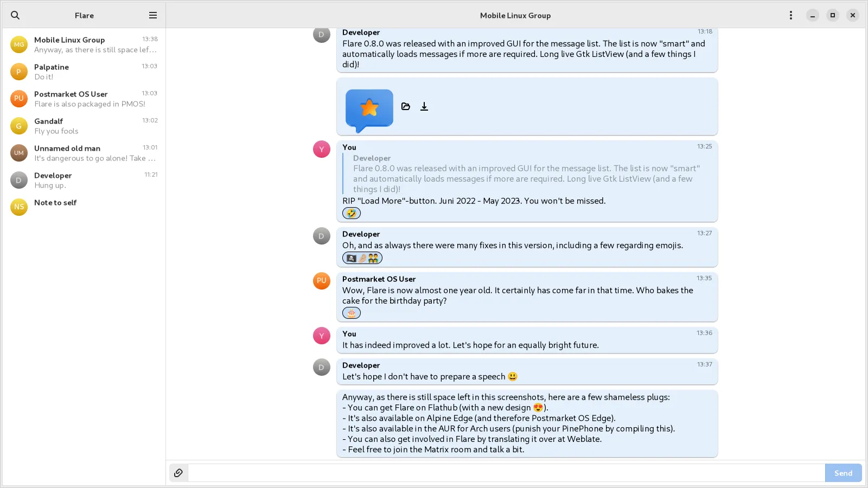Click the Send button
This screenshot has width=868, height=488.
click(843, 473)
